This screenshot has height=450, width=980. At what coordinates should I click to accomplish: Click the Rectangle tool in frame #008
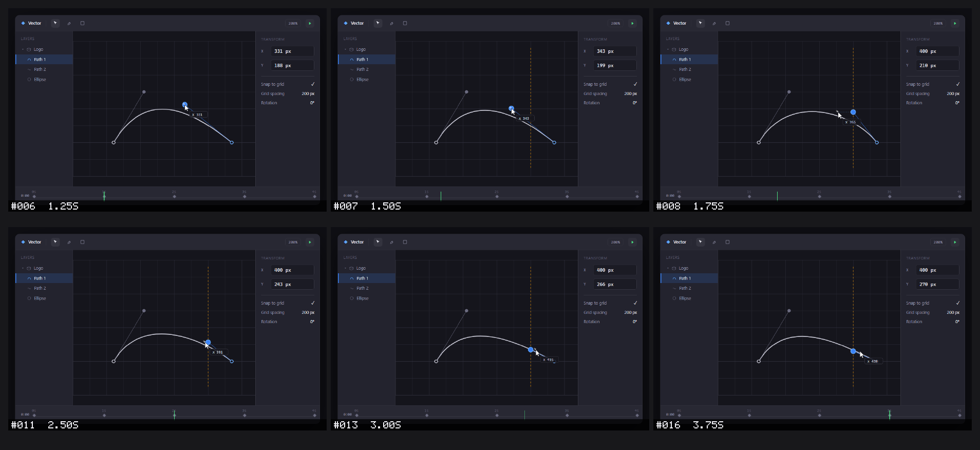(727, 23)
